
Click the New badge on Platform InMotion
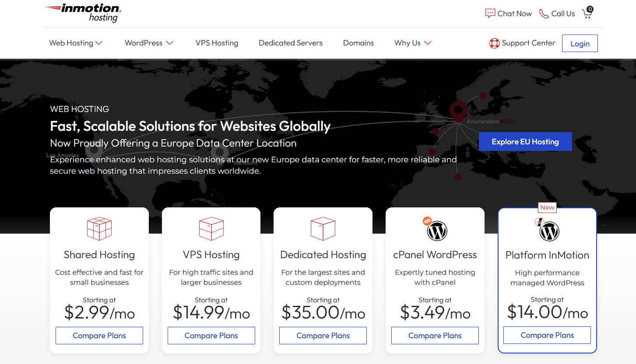[547, 207]
